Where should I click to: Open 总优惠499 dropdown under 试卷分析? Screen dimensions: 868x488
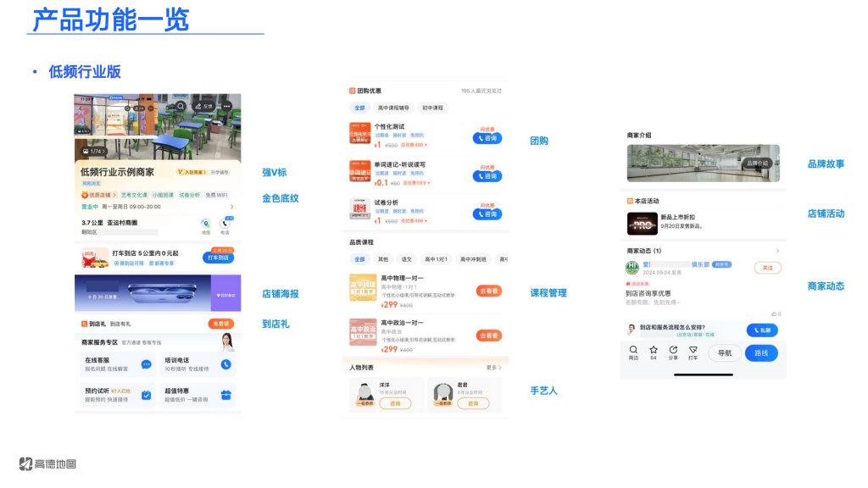pos(414,221)
